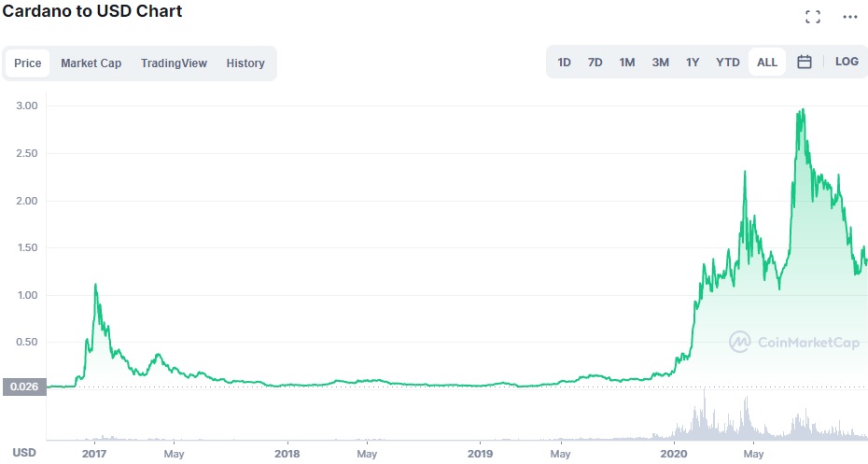Select the 1D time range
The height and width of the screenshot is (464, 868).
pos(565,63)
